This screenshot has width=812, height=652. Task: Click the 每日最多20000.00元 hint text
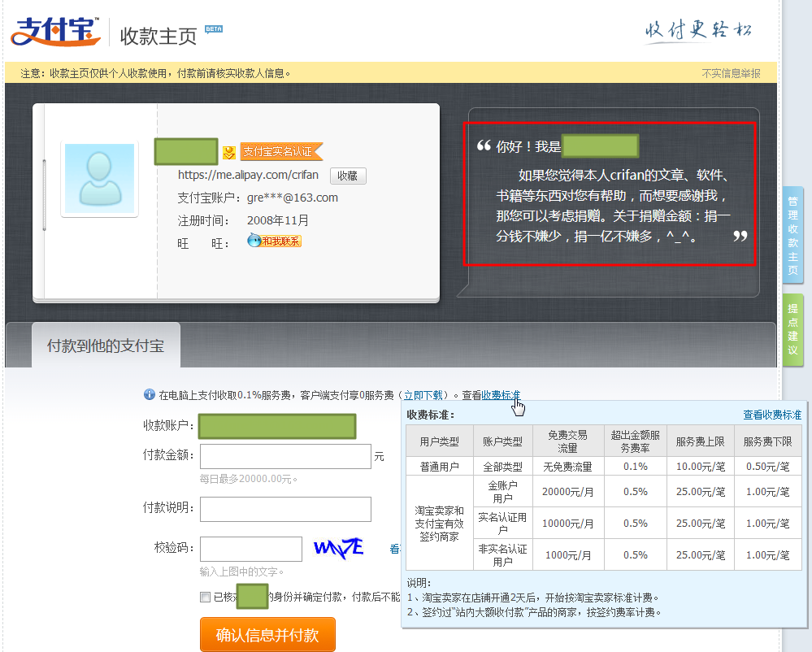pos(249,479)
